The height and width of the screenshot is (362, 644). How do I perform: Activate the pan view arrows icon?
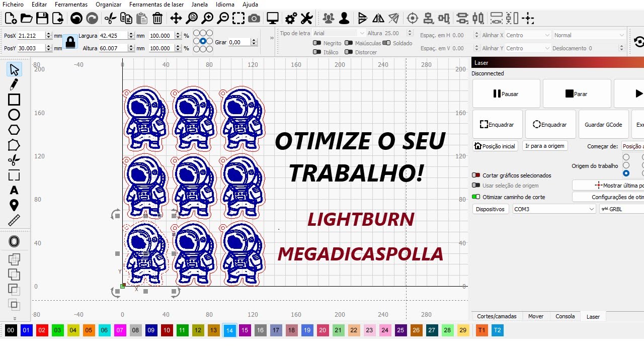point(176,19)
